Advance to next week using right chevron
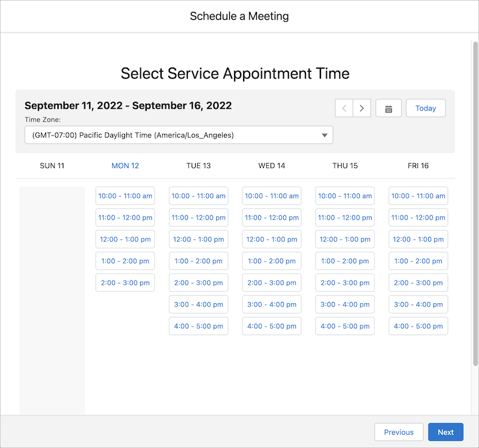The image size is (479, 448). pos(362,108)
